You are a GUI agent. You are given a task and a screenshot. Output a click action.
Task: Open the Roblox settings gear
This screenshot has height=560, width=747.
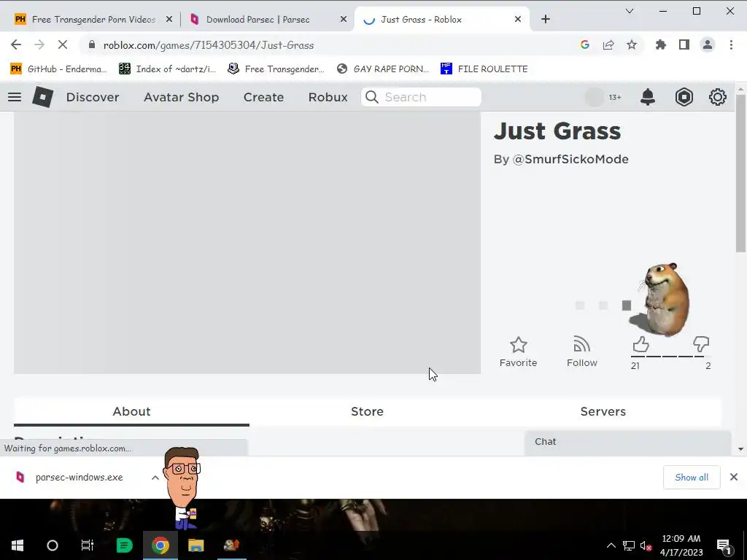[718, 97]
